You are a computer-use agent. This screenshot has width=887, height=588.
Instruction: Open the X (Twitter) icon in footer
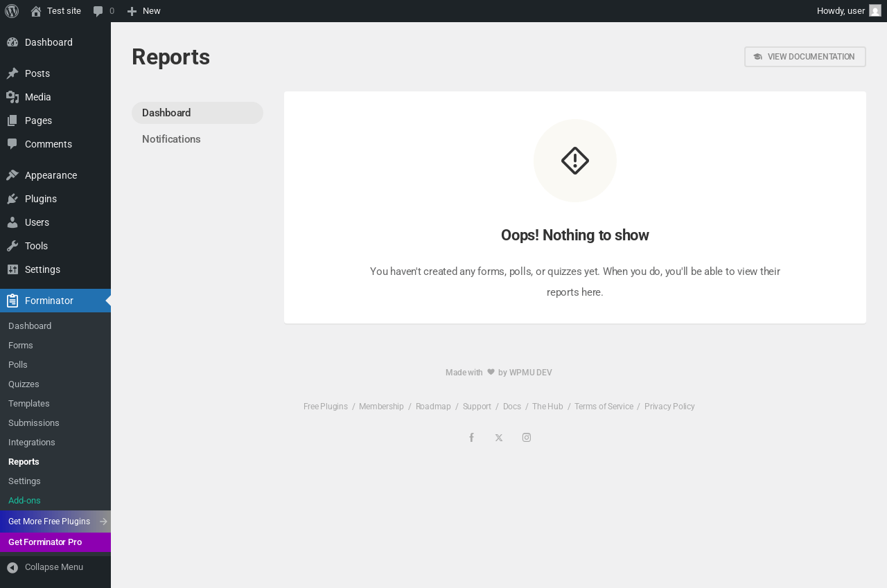point(499,438)
